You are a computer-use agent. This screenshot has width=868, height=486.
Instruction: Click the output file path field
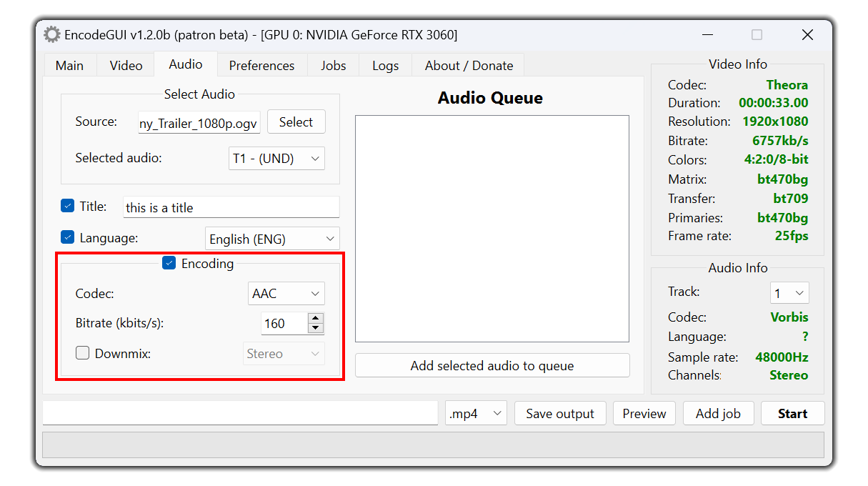click(240, 413)
